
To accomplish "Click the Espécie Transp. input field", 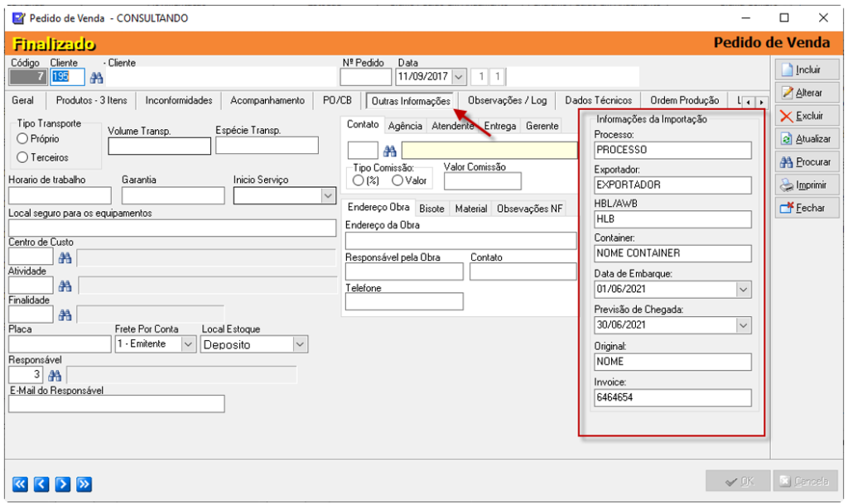I will [x=267, y=146].
